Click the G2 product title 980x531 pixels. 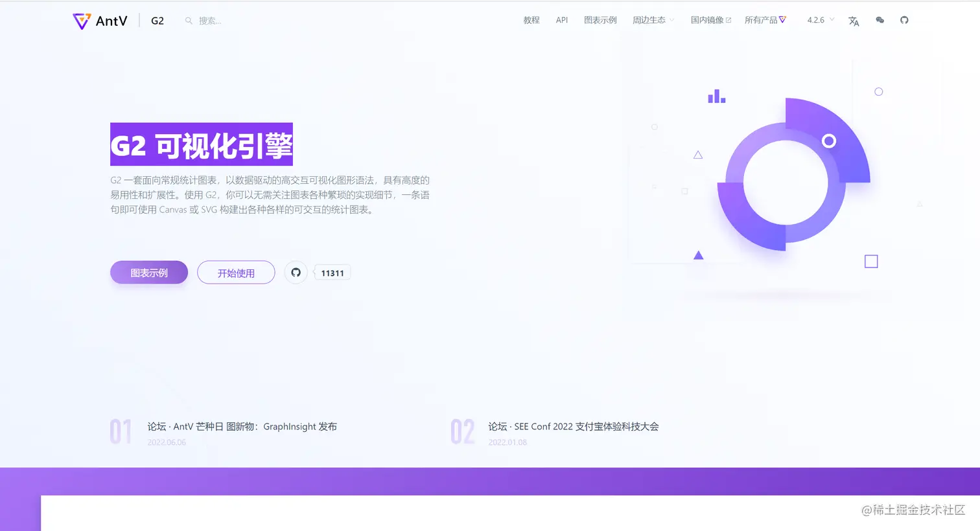pyautogui.click(x=157, y=21)
